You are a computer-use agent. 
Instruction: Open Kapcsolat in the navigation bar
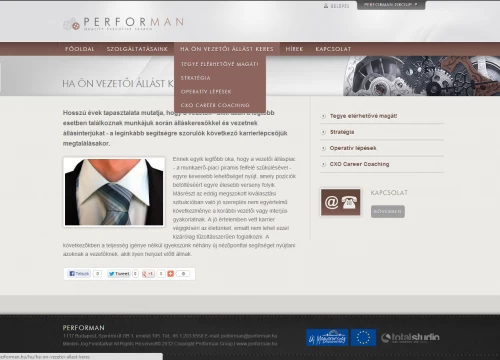[333, 49]
